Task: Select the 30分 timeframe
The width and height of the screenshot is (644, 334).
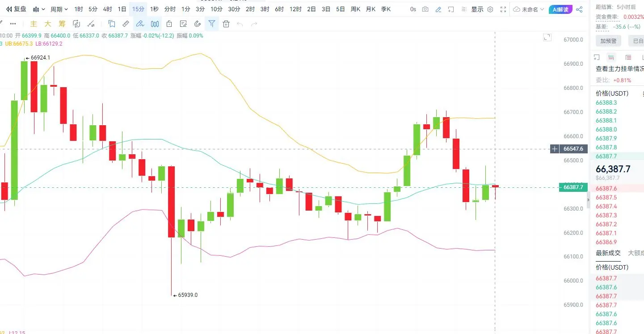Action: tap(234, 9)
